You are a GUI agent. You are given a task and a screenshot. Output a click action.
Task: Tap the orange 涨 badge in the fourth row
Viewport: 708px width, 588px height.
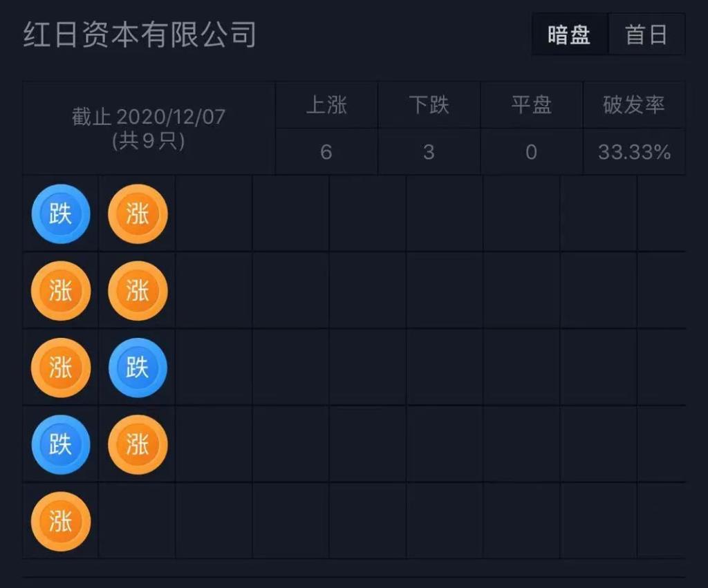[138, 444]
